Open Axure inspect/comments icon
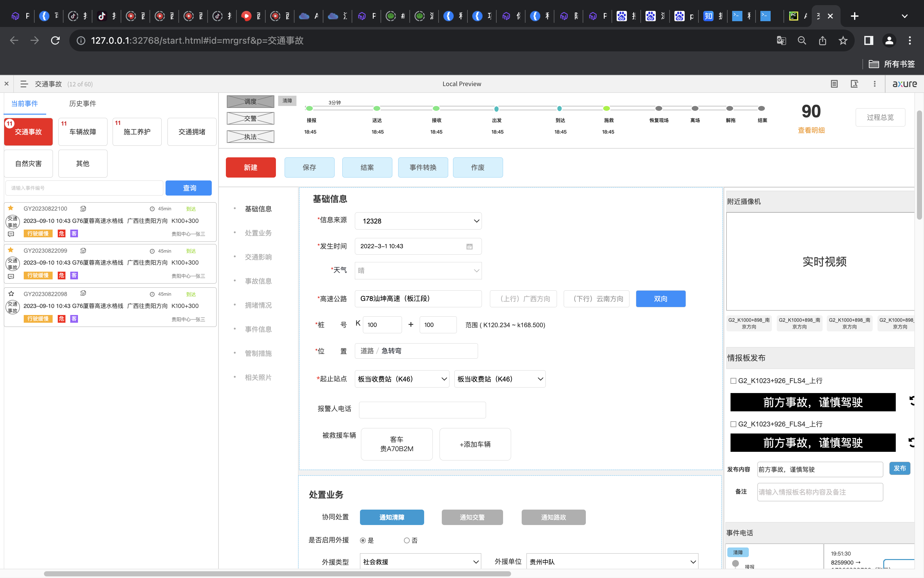Viewport: 924px width, 578px height. point(854,84)
